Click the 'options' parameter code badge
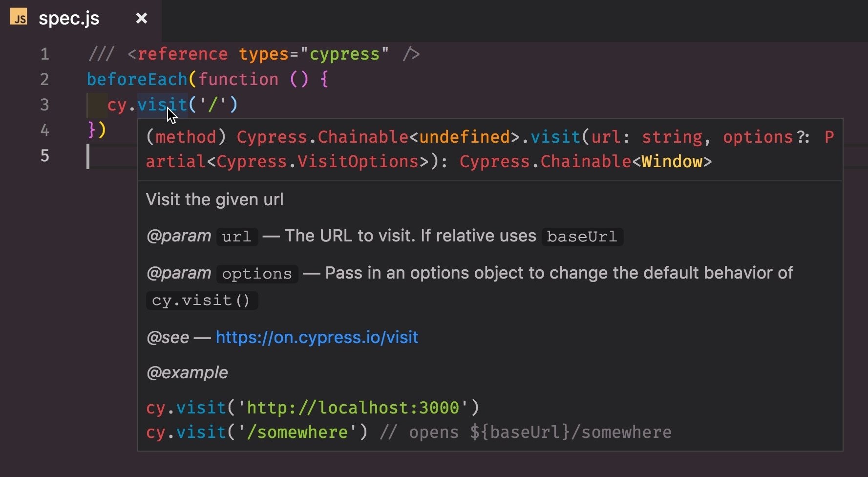 [257, 274]
